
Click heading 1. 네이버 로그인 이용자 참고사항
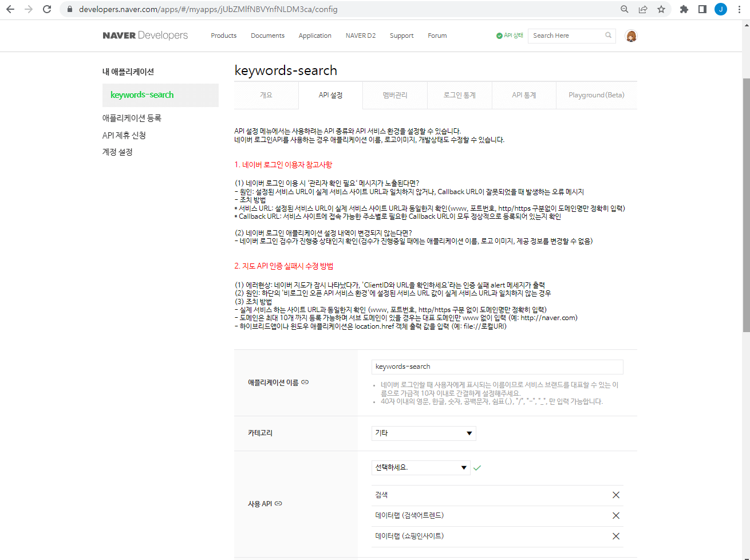(283, 164)
